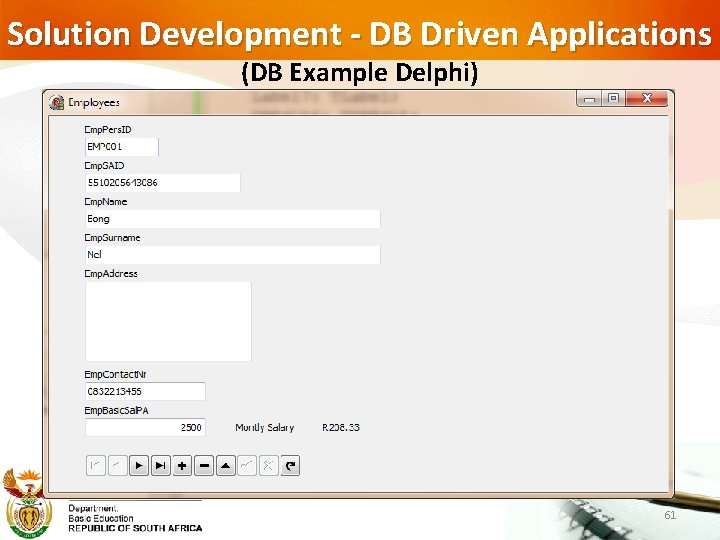This screenshot has width=720, height=540.
Task: Click the Employees window title text
Action: point(94,102)
